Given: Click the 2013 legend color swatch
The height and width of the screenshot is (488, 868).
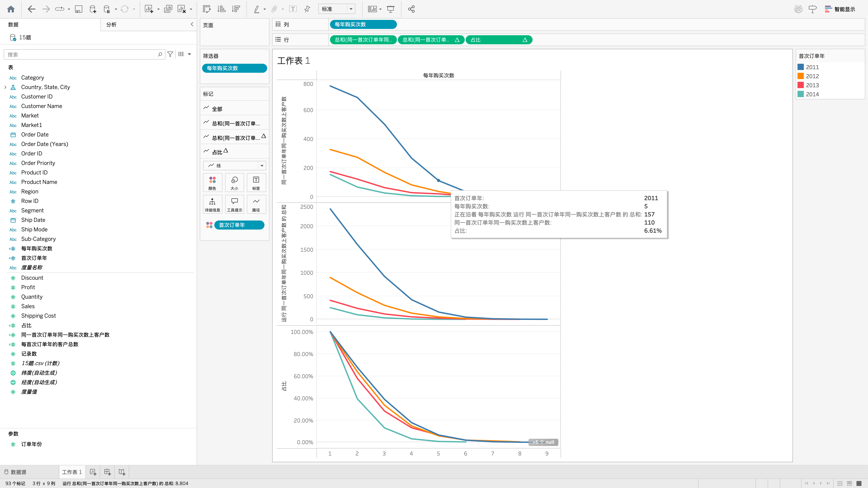Looking at the screenshot, I should (x=801, y=85).
